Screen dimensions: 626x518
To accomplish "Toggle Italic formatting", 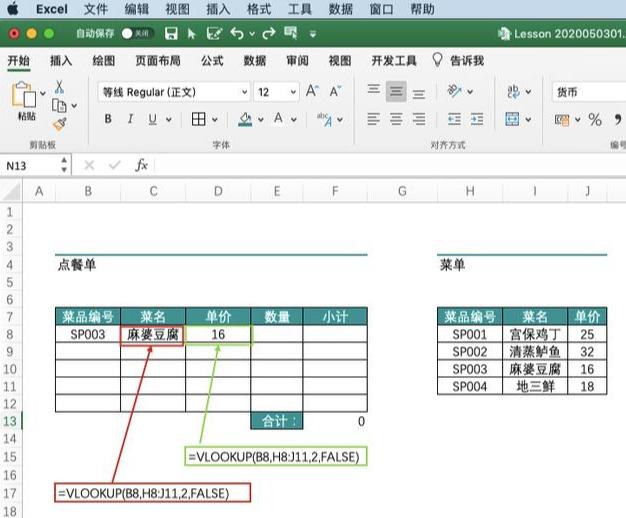I will pos(130,119).
